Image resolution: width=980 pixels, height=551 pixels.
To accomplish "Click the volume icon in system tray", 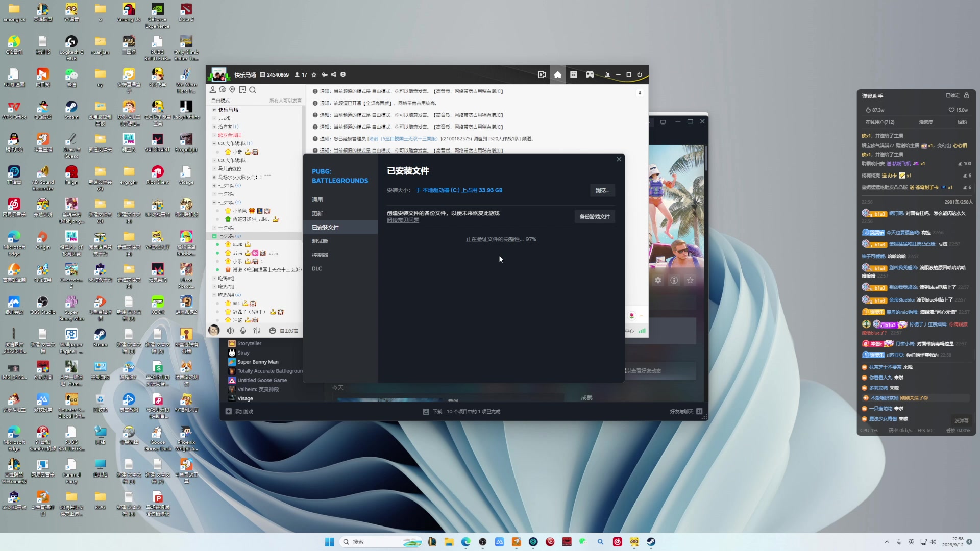I will coord(933,542).
